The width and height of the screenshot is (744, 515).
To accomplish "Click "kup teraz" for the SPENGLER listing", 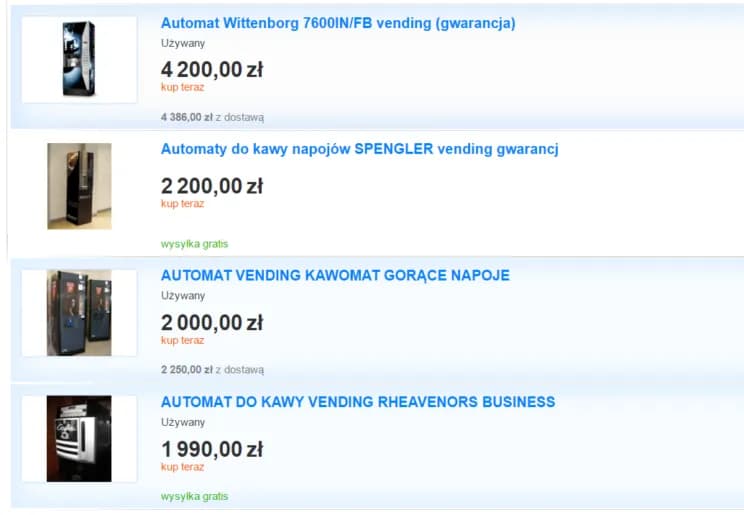I will point(182,204).
